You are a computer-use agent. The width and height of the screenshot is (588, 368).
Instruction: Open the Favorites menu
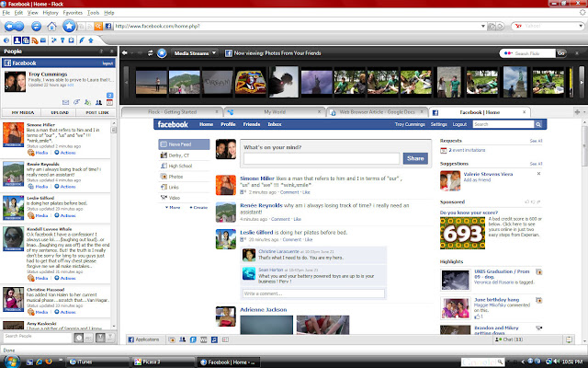[x=73, y=13]
